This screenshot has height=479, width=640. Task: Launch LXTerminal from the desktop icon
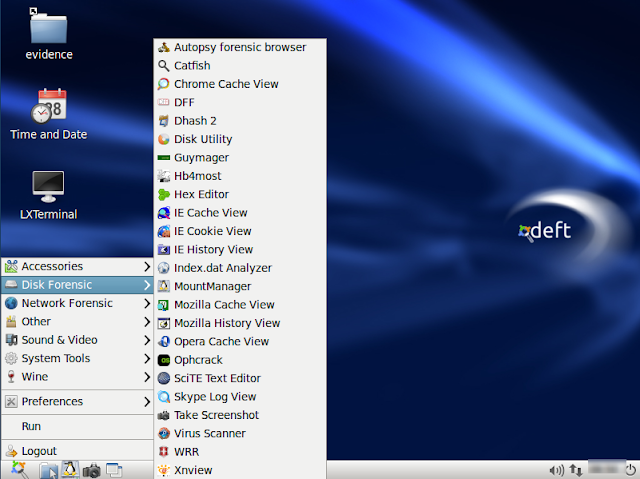click(49, 195)
